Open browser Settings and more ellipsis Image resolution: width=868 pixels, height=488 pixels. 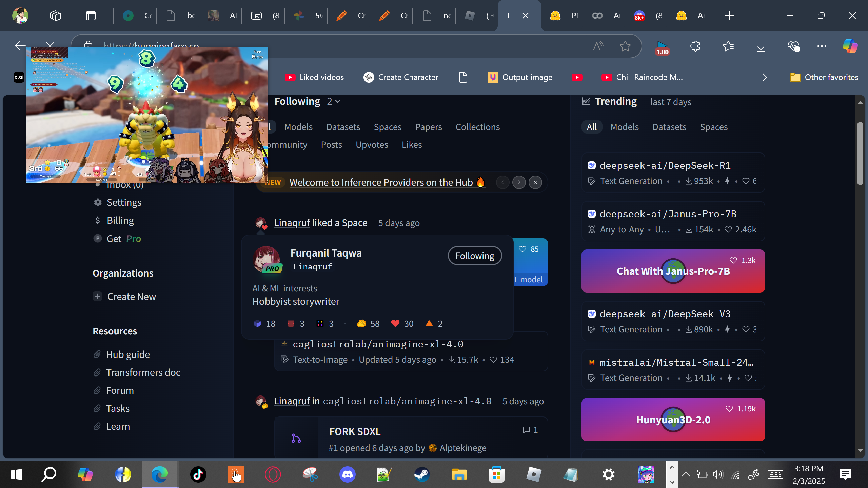click(x=822, y=46)
